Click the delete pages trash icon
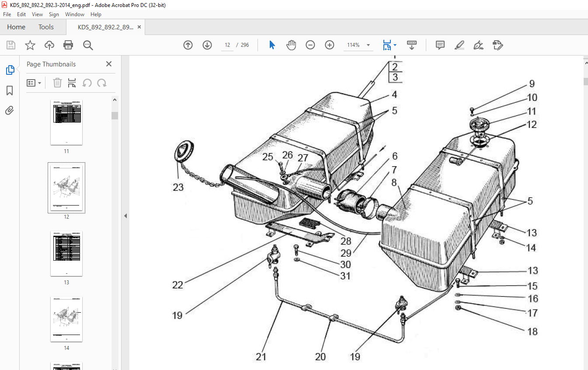588x370 pixels. [57, 83]
